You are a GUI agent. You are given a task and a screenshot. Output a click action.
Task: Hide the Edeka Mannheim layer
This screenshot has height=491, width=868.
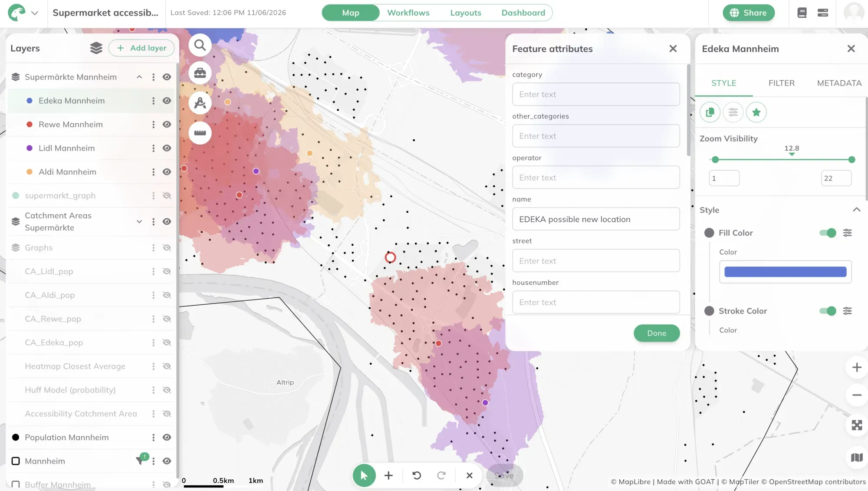tap(167, 101)
